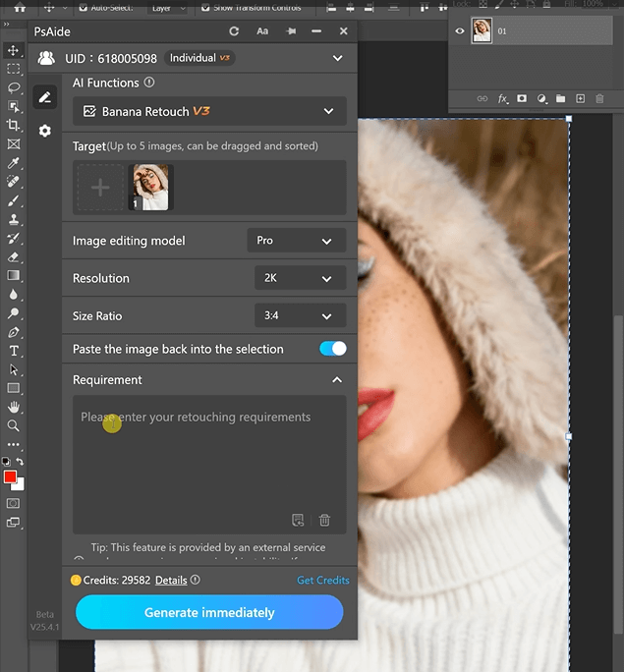
Task: Select the History Brush tool
Action: pos(14,239)
